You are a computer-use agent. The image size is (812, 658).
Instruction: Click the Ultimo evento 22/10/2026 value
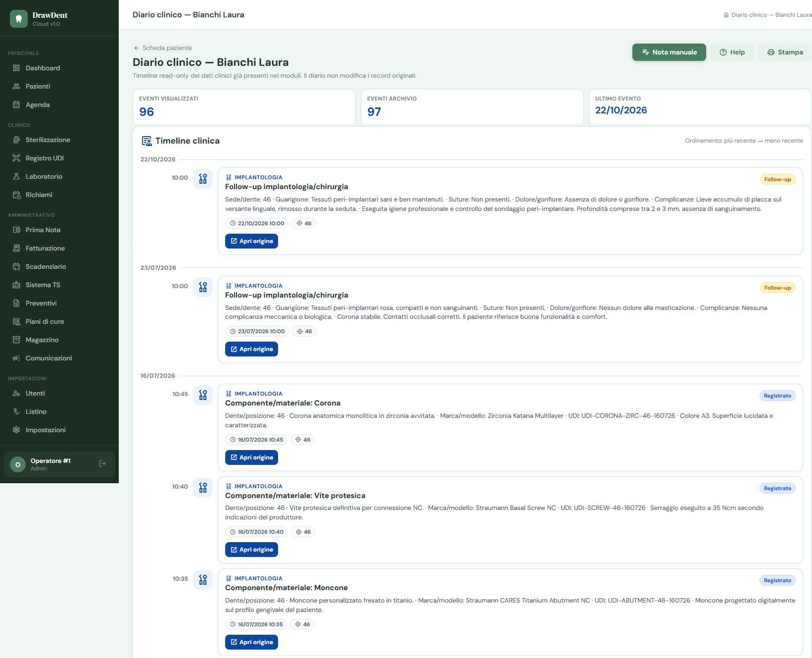pos(621,110)
